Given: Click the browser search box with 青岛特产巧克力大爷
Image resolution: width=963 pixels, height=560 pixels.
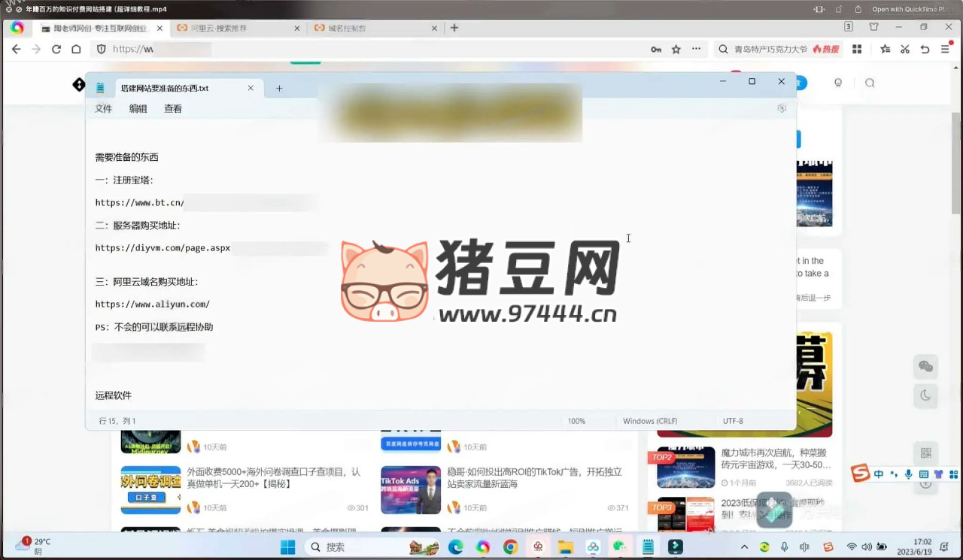Looking at the screenshot, I should (770, 49).
